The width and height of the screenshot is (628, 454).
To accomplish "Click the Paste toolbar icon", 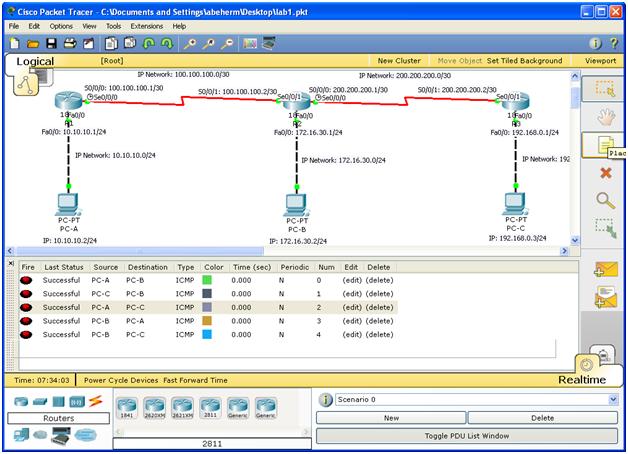I will (x=130, y=42).
